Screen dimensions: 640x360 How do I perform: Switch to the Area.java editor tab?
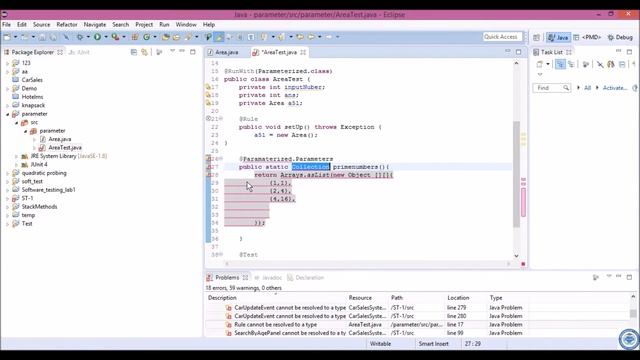tap(223, 52)
